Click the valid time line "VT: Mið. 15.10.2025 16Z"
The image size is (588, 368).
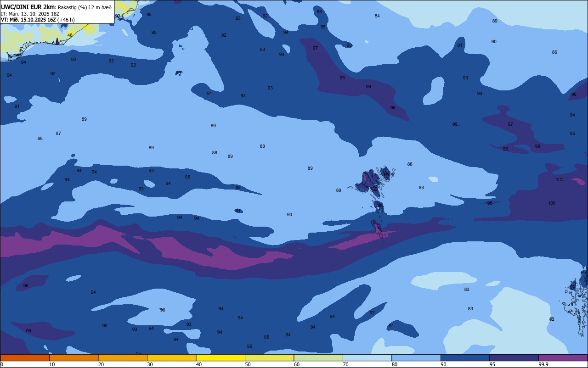point(28,20)
